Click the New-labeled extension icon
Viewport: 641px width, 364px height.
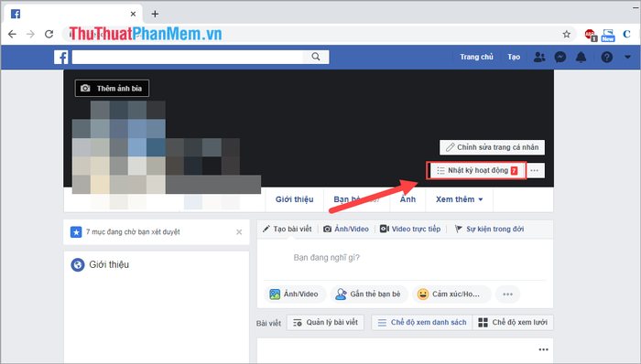coord(608,35)
